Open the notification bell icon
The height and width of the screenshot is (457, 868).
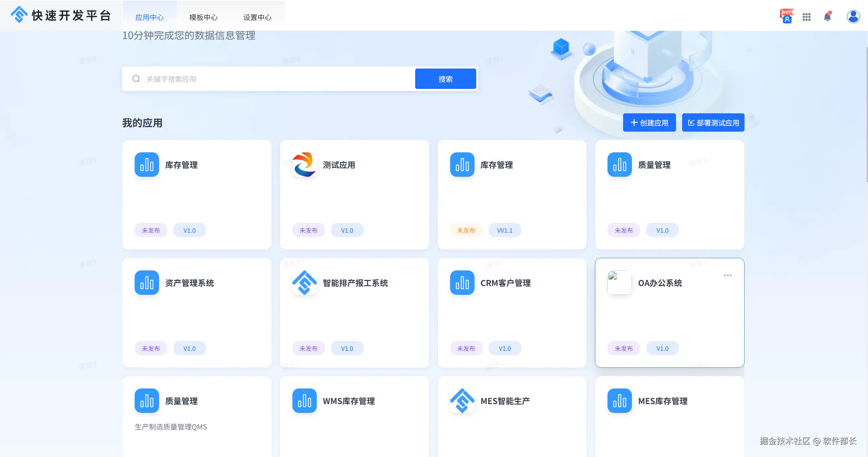[x=827, y=17]
